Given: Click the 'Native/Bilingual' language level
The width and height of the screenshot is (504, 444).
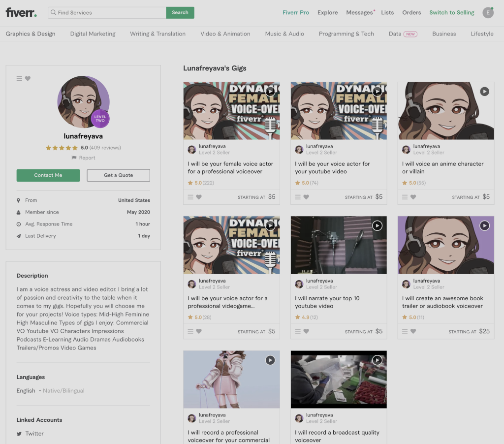Looking at the screenshot, I should click(63, 391).
